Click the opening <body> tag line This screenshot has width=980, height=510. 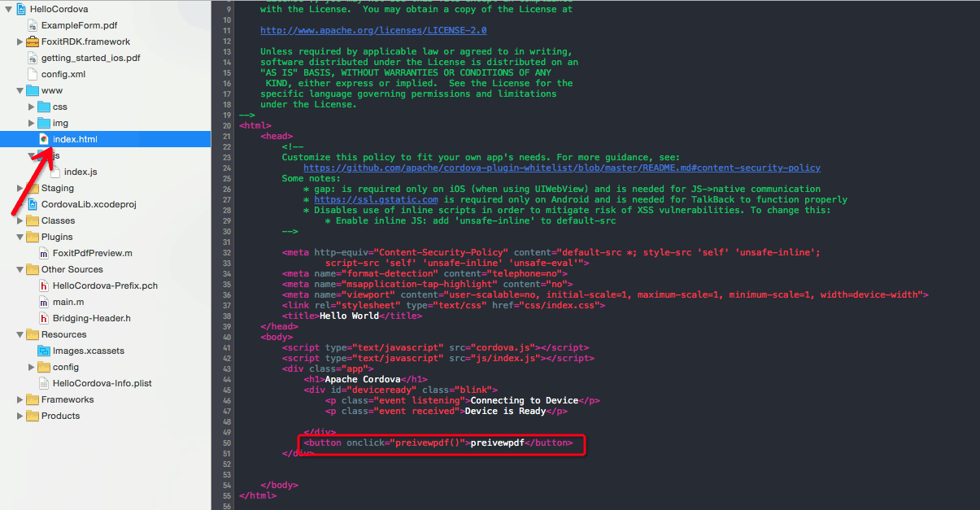[x=277, y=337]
